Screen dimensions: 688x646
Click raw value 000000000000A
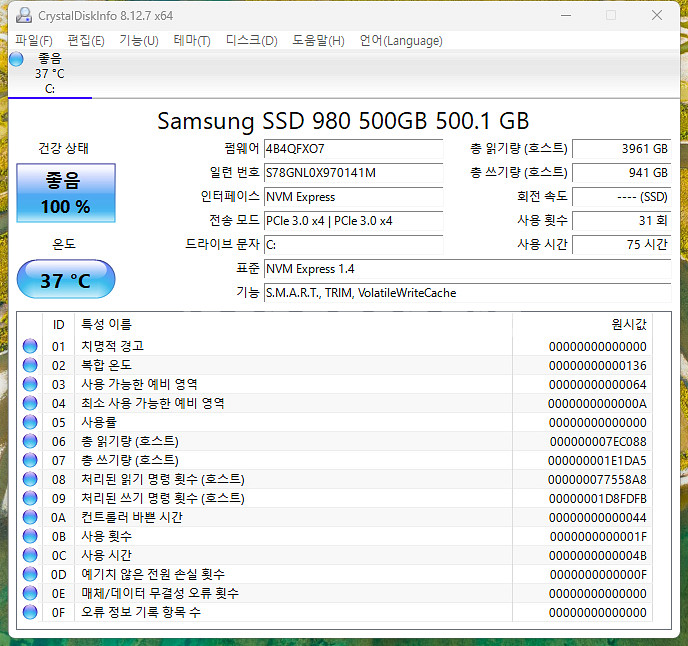(597, 403)
